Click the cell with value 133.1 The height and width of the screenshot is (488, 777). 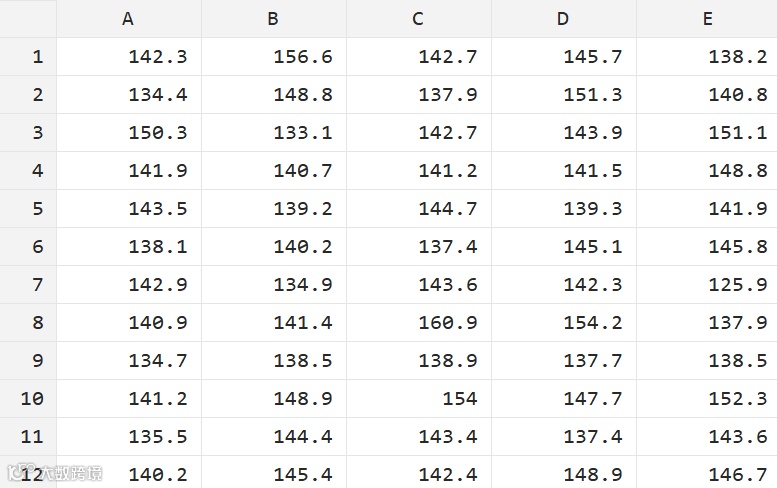coord(273,133)
